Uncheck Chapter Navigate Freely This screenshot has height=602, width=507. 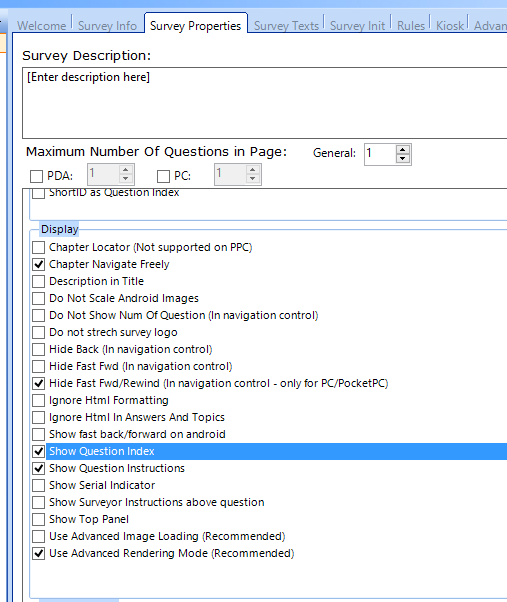click(x=38, y=265)
